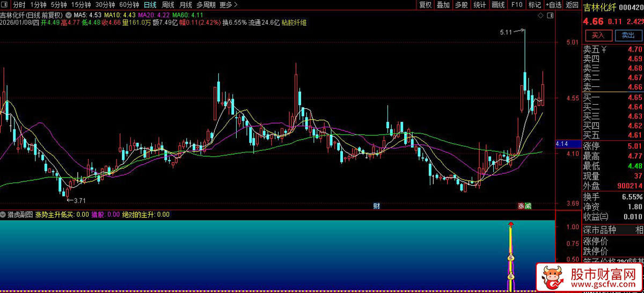Viewport: 644px width, 293px height.
Task: Click the 外盘 900214 row
Action: (x=613, y=186)
